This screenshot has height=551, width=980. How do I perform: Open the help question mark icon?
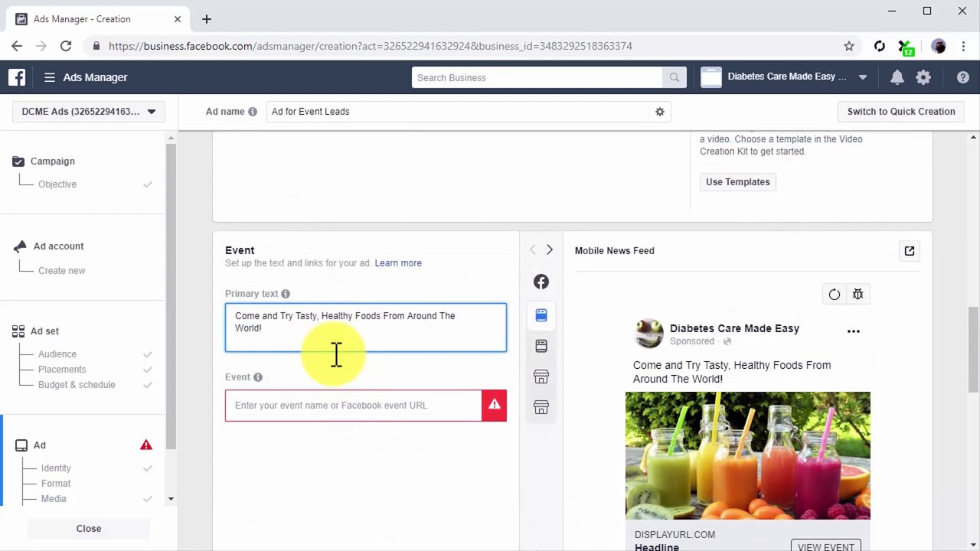point(963,77)
